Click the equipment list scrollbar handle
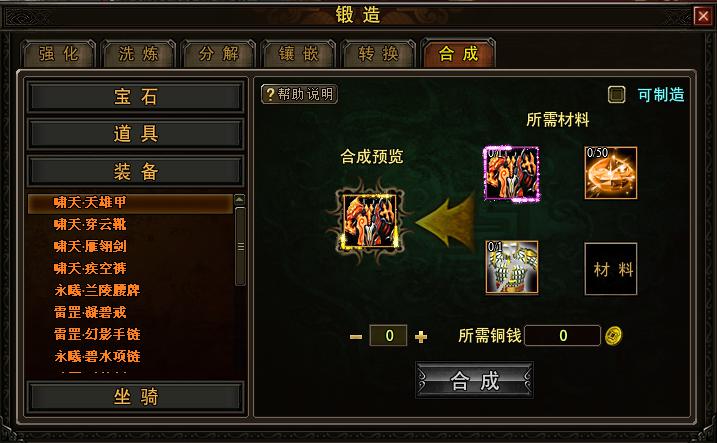The height and width of the screenshot is (443, 717). tap(241, 247)
